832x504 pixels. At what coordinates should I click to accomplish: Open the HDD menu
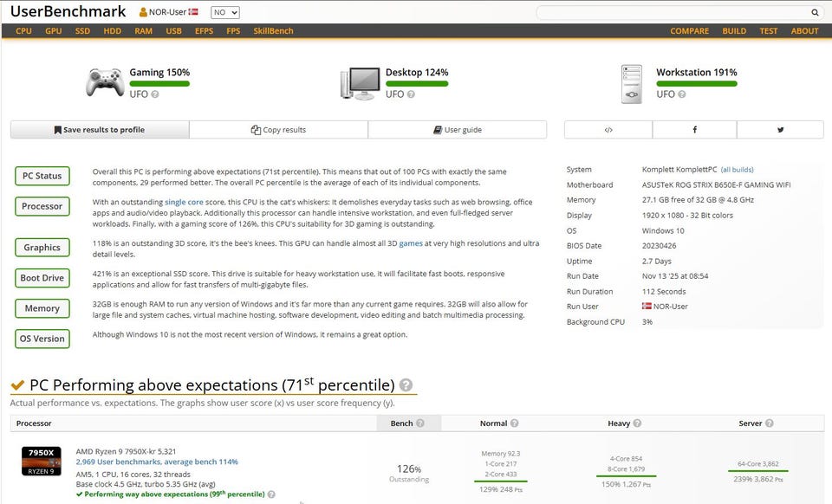[113, 30]
